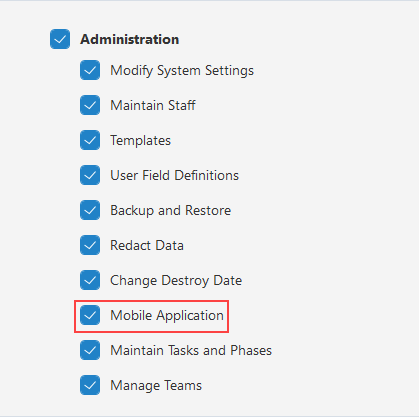This screenshot has height=417, width=419.
Task: Click the Mobile Application label
Action: tap(167, 316)
